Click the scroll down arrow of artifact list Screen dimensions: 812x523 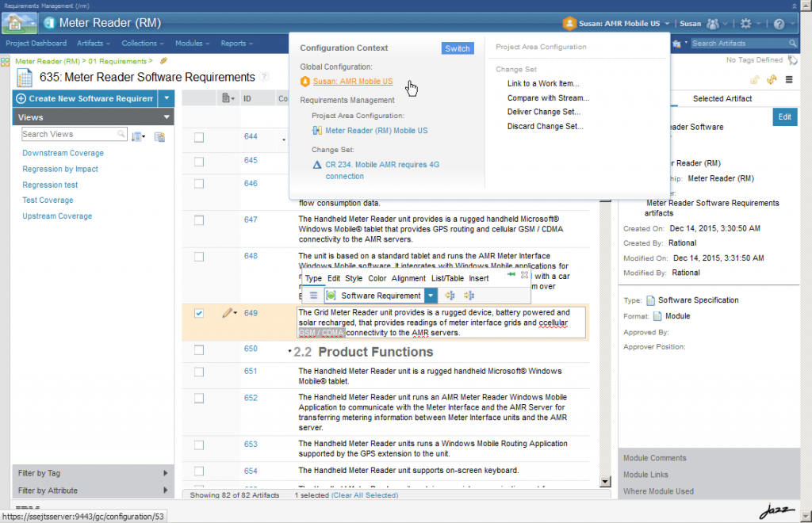pyautogui.click(x=605, y=482)
